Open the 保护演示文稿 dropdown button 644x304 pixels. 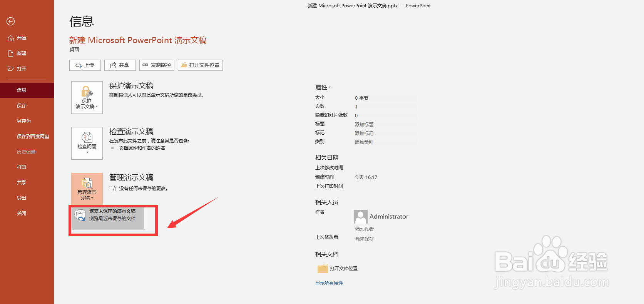(x=87, y=97)
